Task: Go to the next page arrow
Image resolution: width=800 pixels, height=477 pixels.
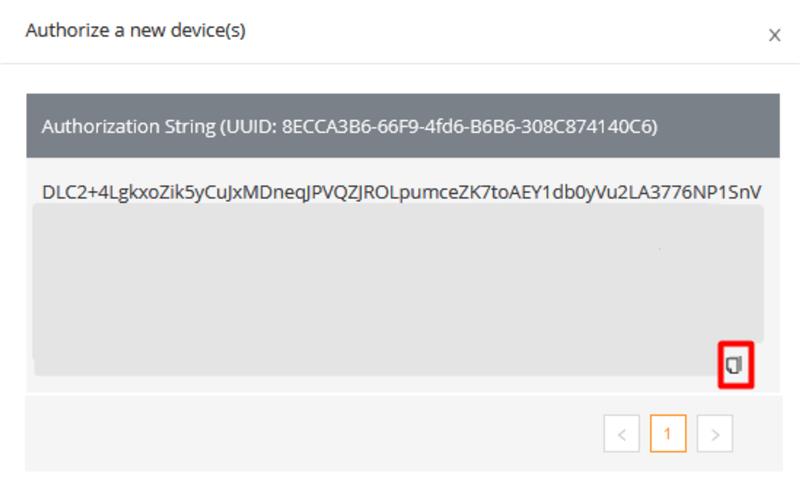Action: 715,434
